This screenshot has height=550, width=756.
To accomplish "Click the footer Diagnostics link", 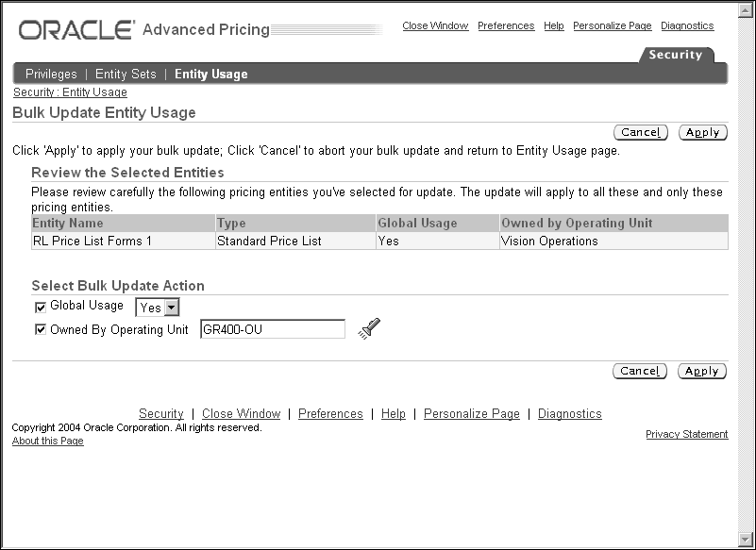I will pos(570,413).
